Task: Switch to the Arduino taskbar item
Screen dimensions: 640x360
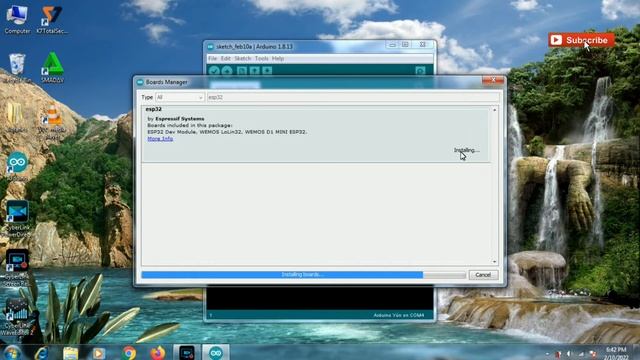Action: point(216,353)
